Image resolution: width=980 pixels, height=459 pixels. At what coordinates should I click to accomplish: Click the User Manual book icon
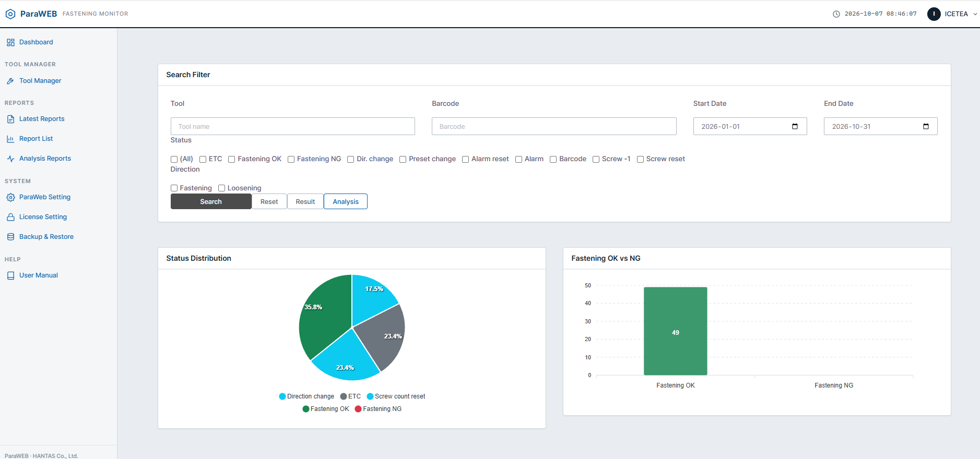(x=10, y=275)
